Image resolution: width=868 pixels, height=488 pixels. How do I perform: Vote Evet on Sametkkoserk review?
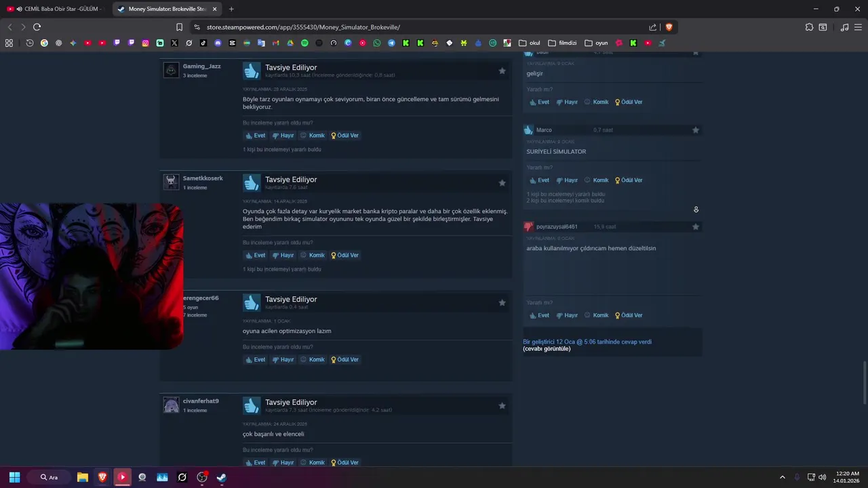[x=255, y=256]
